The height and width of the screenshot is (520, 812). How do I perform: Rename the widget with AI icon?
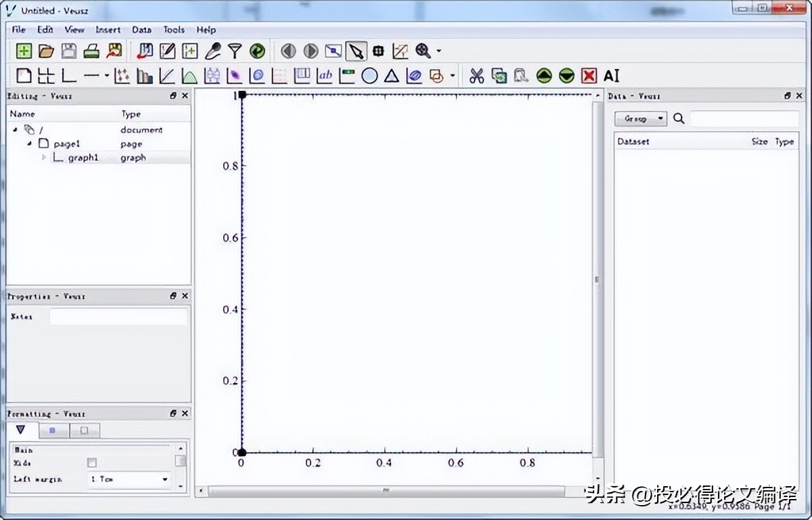point(612,76)
